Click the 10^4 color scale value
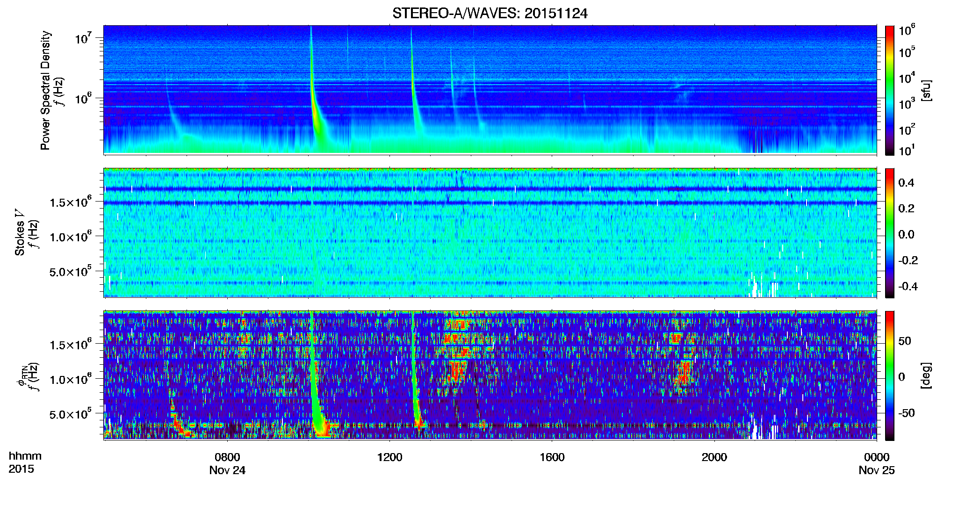The width and height of the screenshot is (980, 505). [907, 78]
